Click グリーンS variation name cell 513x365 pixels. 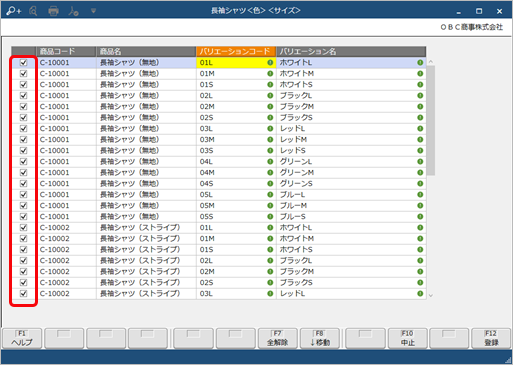[351, 184]
